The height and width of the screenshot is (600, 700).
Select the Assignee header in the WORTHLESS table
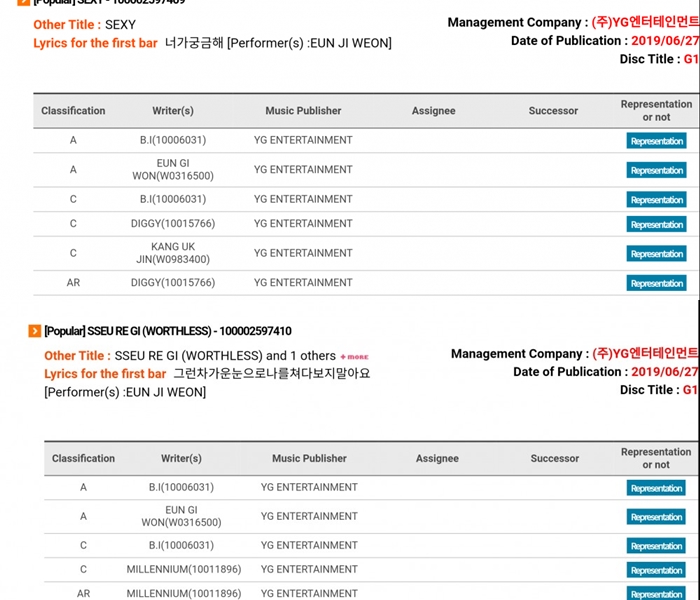point(437,458)
